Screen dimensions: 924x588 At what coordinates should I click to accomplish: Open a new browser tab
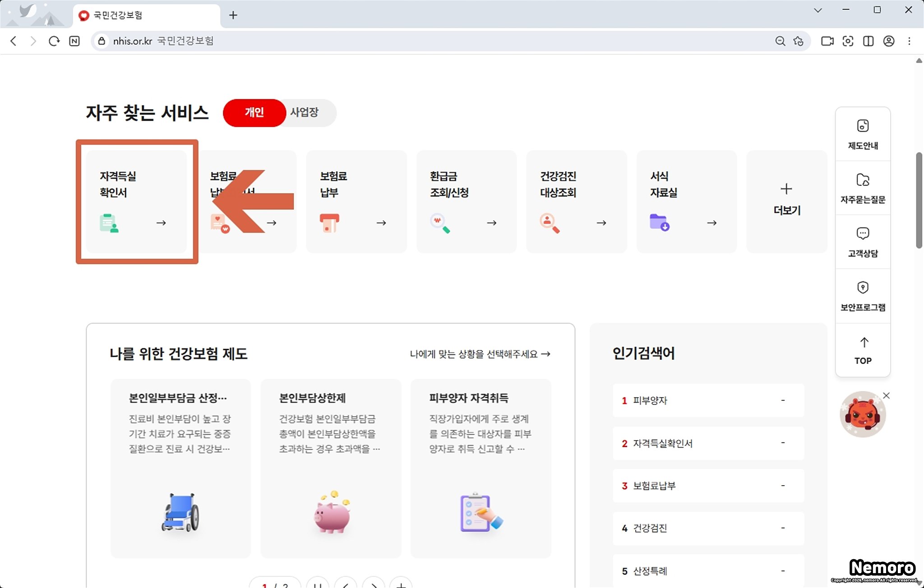click(x=233, y=15)
